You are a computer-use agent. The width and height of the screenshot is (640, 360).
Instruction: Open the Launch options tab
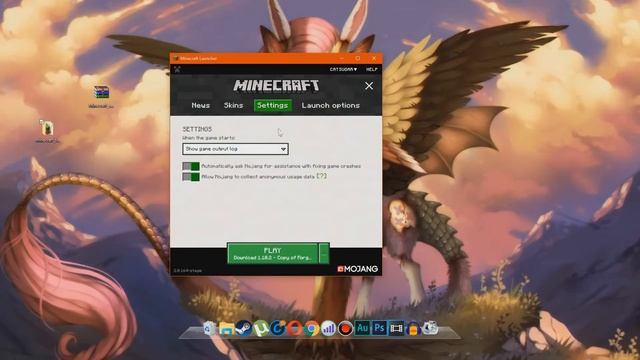click(x=331, y=105)
